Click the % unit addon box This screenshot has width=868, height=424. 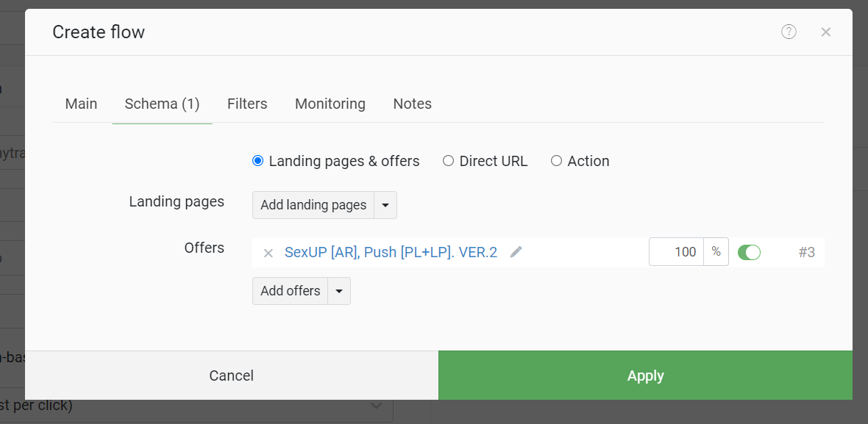coord(716,252)
